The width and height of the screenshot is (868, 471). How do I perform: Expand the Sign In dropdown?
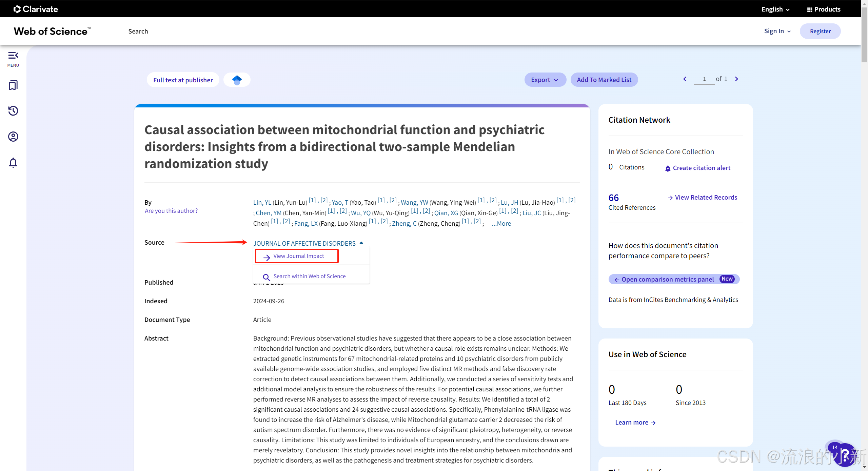tap(777, 31)
